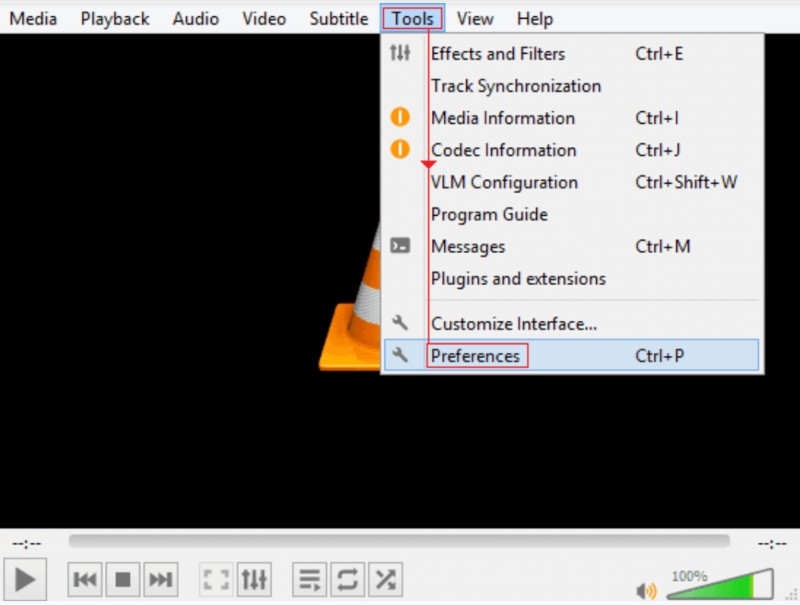Image resolution: width=800 pixels, height=605 pixels.
Task: Toggle fullscreen mode icon
Action: (214, 578)
